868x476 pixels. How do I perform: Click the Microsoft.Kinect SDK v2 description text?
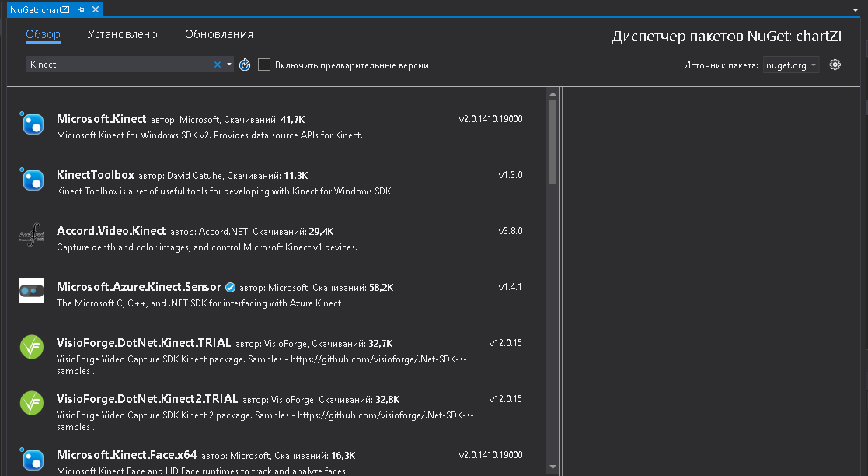pos(210,135)
